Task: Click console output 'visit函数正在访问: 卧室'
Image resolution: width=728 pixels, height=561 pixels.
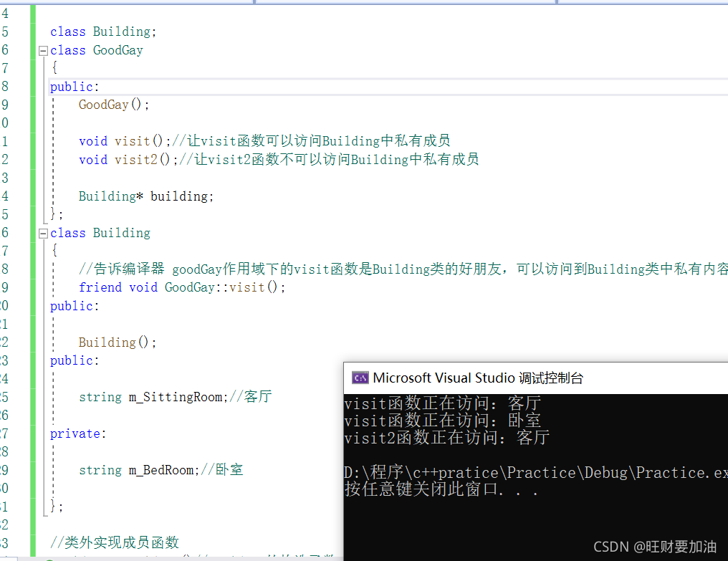Action: pyautogui.click(x=443, y=421)
